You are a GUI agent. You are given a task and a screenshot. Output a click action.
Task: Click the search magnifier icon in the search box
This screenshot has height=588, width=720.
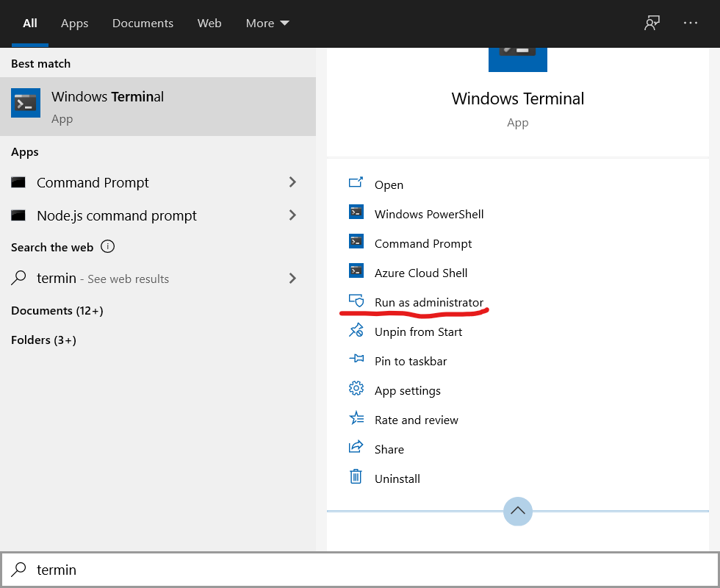click(x=18, y=569)
